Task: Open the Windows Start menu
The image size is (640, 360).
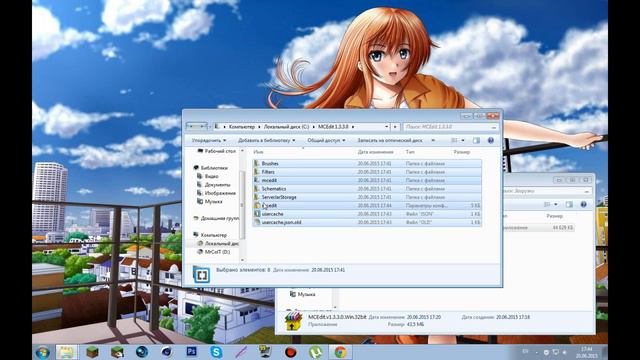Action: 42,351
